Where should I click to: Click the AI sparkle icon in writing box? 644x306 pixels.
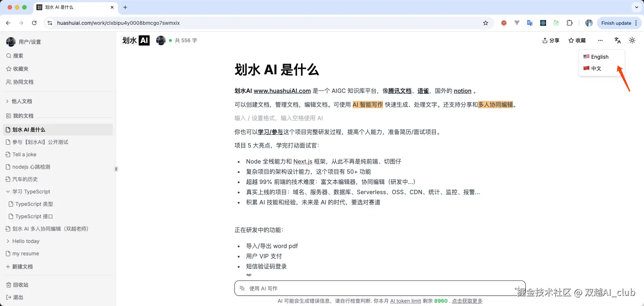click(x=242, y=288)
